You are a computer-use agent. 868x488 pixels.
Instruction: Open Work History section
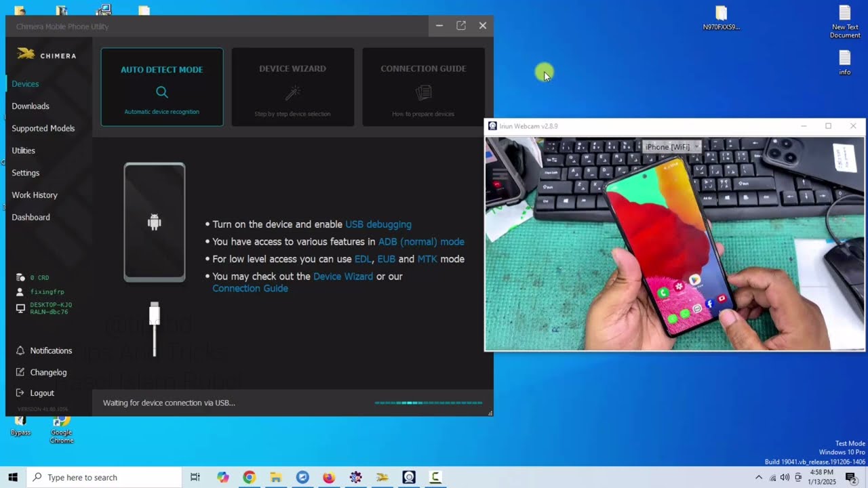point(35,195)
